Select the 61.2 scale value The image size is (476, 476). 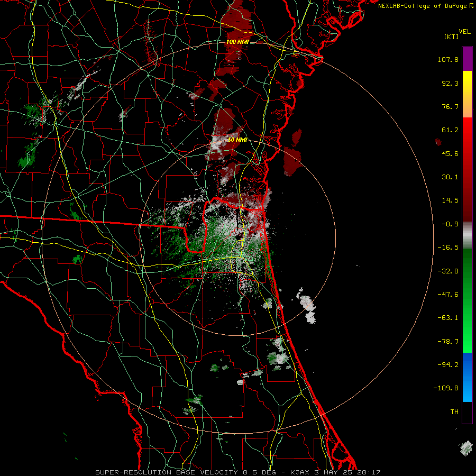(450, 130)
